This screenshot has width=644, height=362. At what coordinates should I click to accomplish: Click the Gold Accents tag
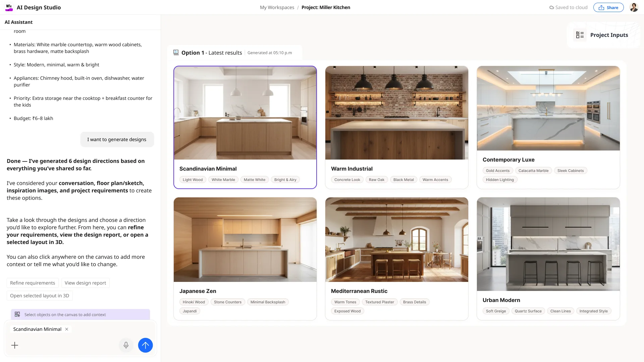pos(498,171)
